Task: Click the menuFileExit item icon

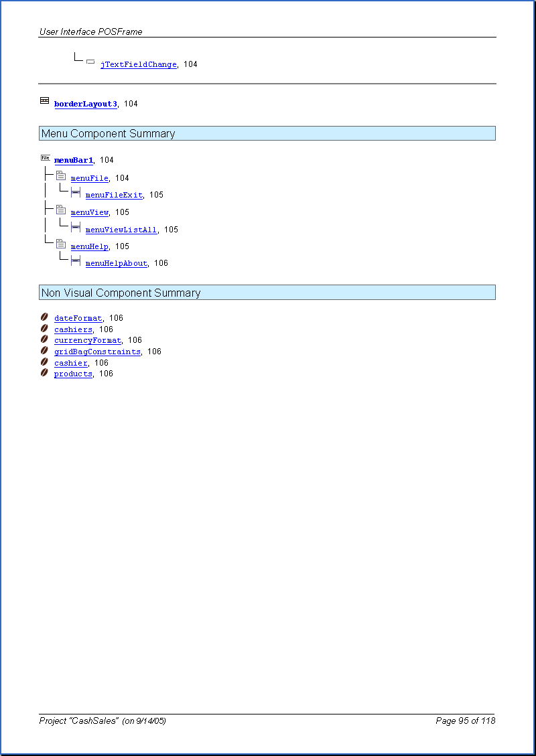Action: tap(76, 193)
